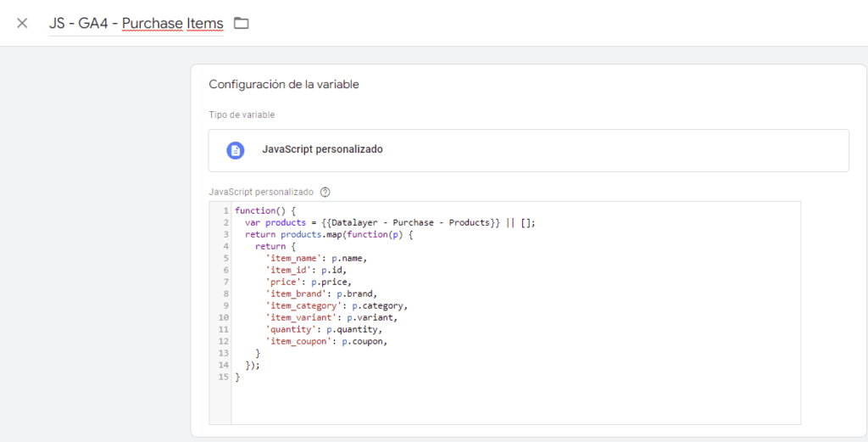Screen dimensions: 868x442
Task: Click 'return products.map(function(p) {' line
Action: 330,234
